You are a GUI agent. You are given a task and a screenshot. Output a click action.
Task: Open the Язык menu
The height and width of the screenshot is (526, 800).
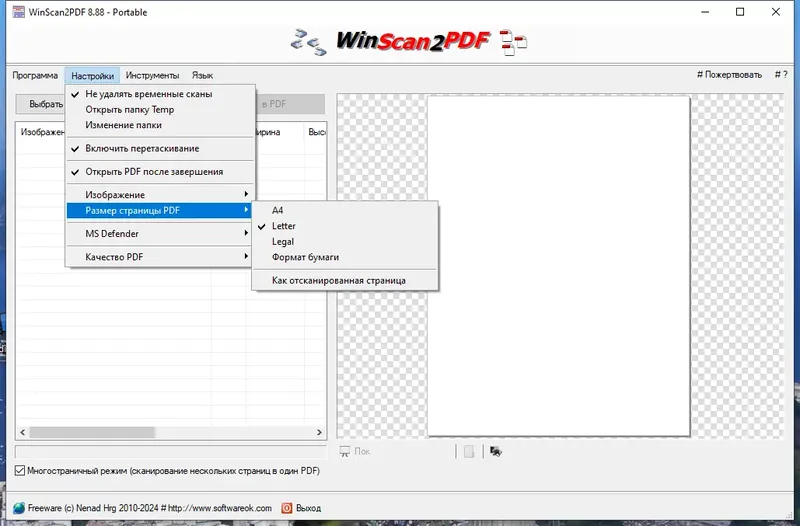pos(203,76)
